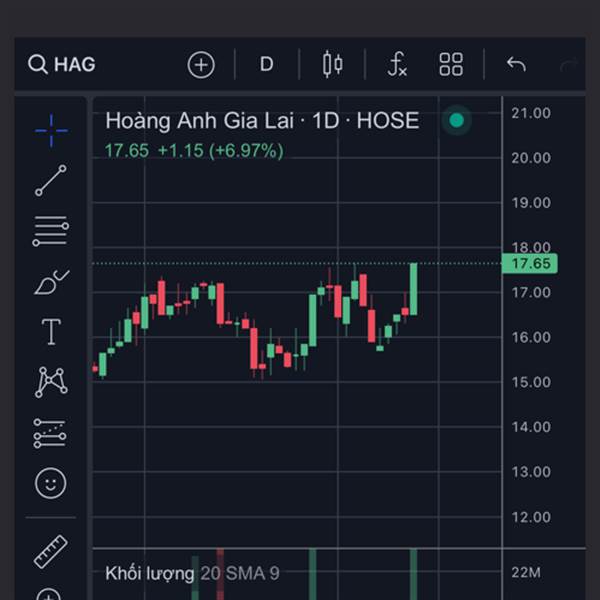
Task: Open the fx indicators menu
Action: click(397, 64)
